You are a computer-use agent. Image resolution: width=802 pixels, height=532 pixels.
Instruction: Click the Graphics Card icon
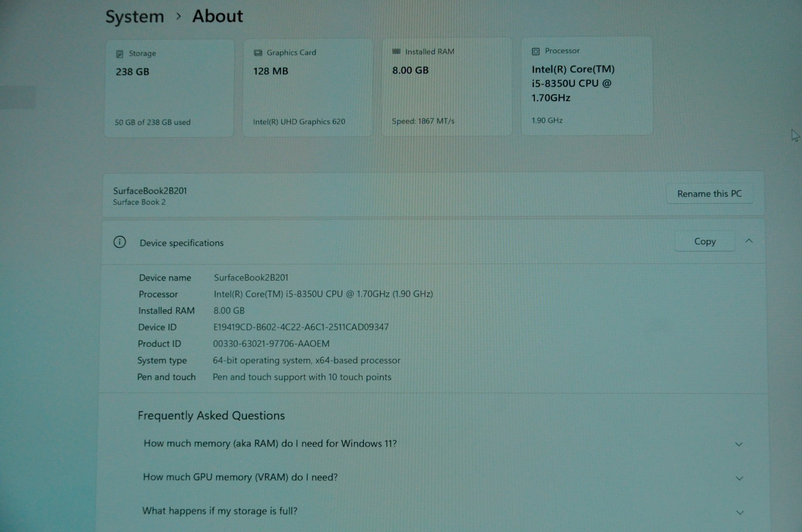[258, 53]
